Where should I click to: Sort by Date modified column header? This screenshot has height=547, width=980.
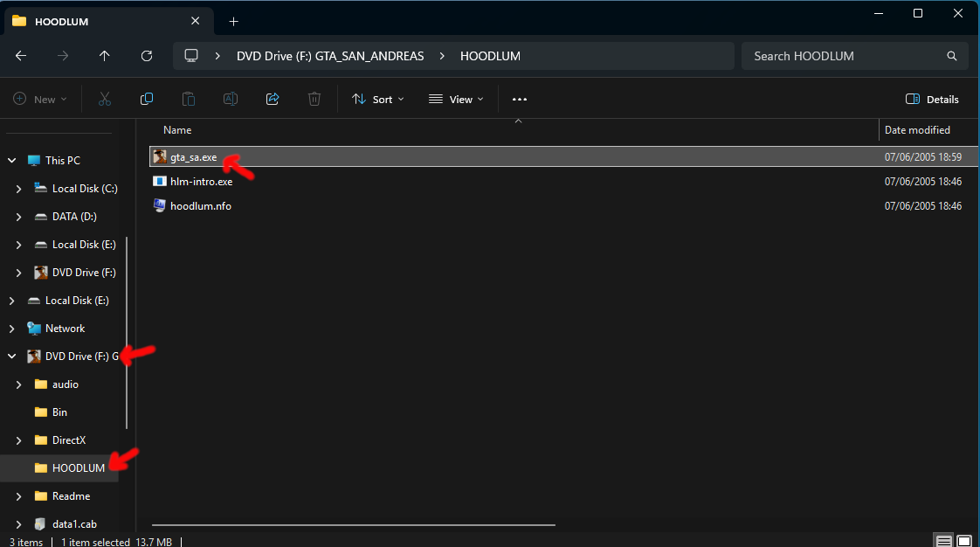coord(917,130)
